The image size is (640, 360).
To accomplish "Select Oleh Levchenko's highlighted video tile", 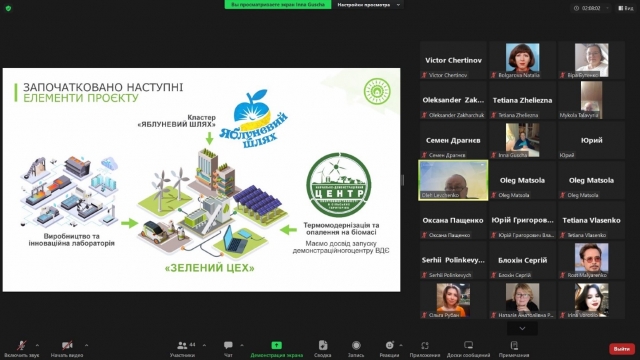I will 453,180.
